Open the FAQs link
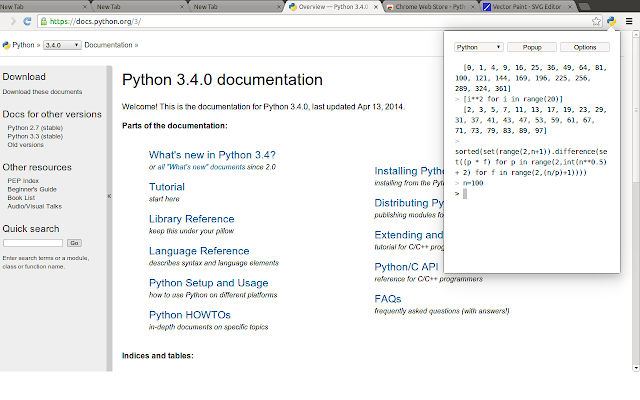The image size is (640, 400). (388, 299)
